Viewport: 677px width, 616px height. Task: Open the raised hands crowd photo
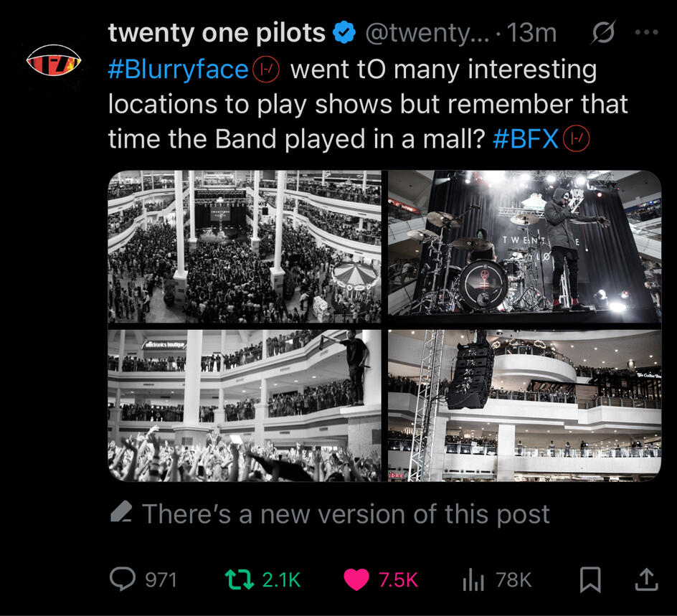tap(245, 406)
